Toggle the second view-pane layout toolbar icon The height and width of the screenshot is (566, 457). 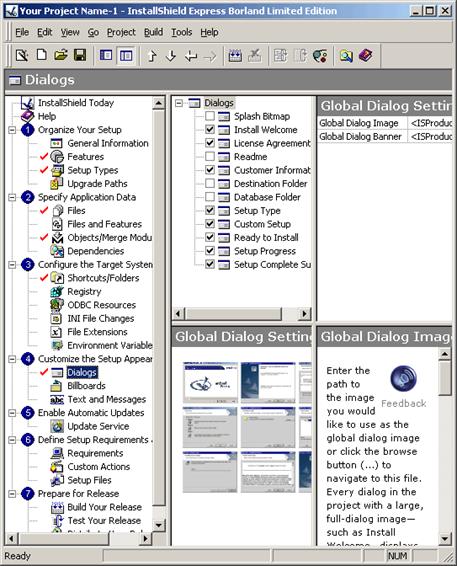pyautogui.click(x=126, y=56)
